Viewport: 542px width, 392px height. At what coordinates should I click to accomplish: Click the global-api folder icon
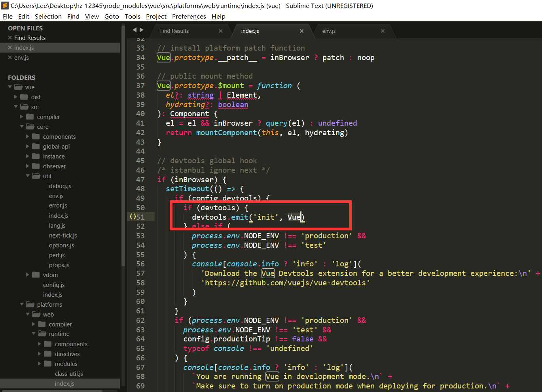(x=36, y=146)
